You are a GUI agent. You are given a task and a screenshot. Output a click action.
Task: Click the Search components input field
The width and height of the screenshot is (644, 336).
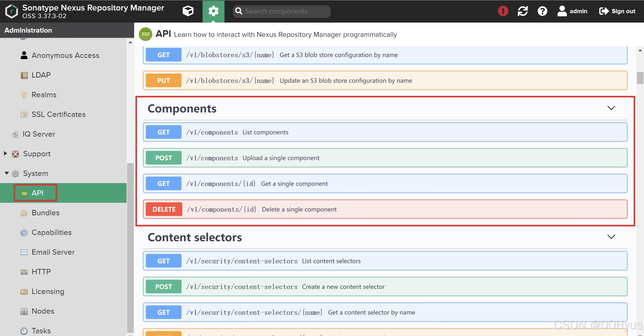pos(282,11)
